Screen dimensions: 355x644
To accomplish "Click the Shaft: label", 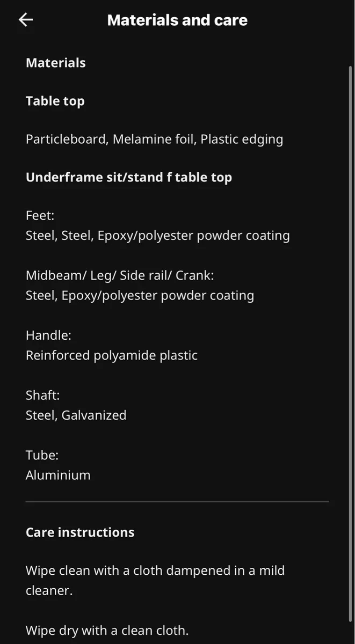I will click(x=42, y=396).
